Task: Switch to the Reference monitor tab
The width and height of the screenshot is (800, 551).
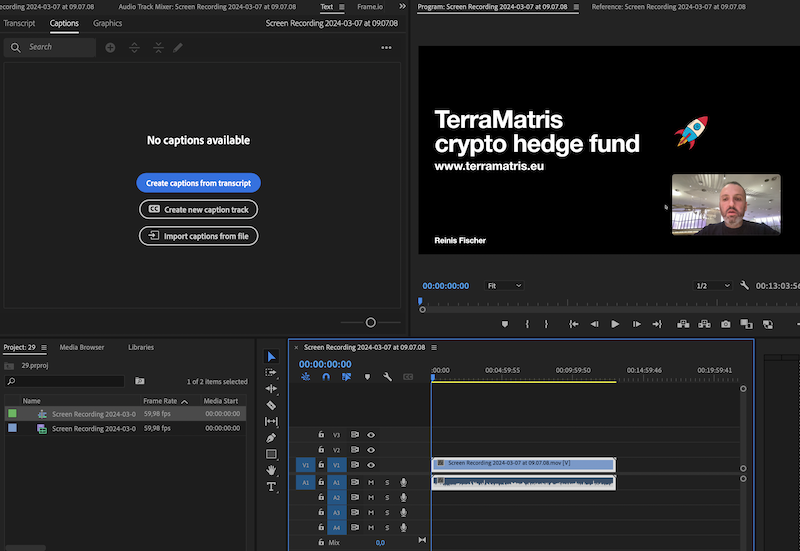Action: click(x=668, y=7)
